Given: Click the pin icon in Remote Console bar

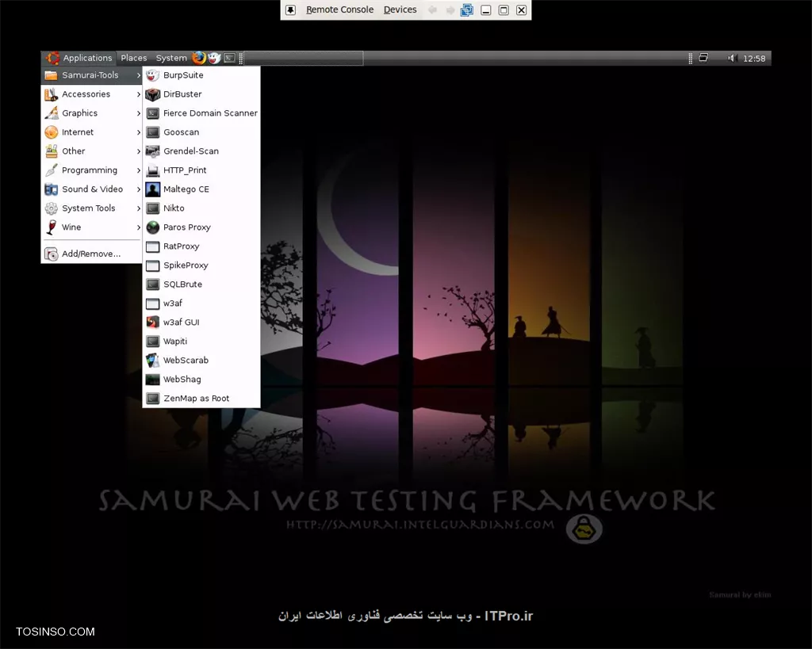Looking at the screenshot, I should pyautogui.click(x=290, y=10).
